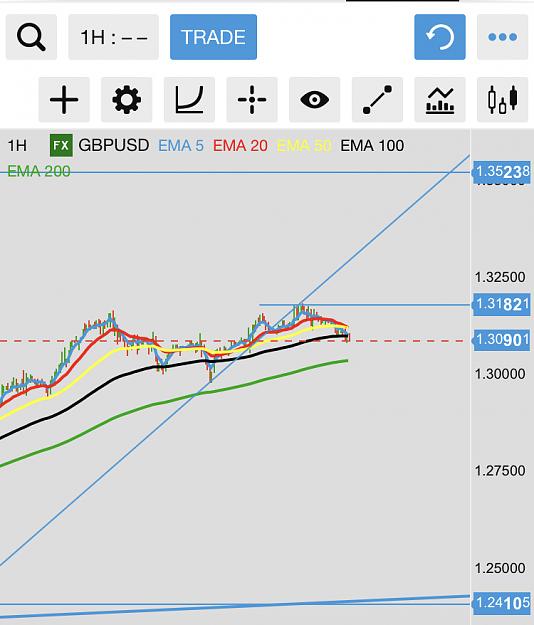This screenshot has height=625, width=534.
Task: Click the 1.31821 price line tag
Action: coord(502,305)
